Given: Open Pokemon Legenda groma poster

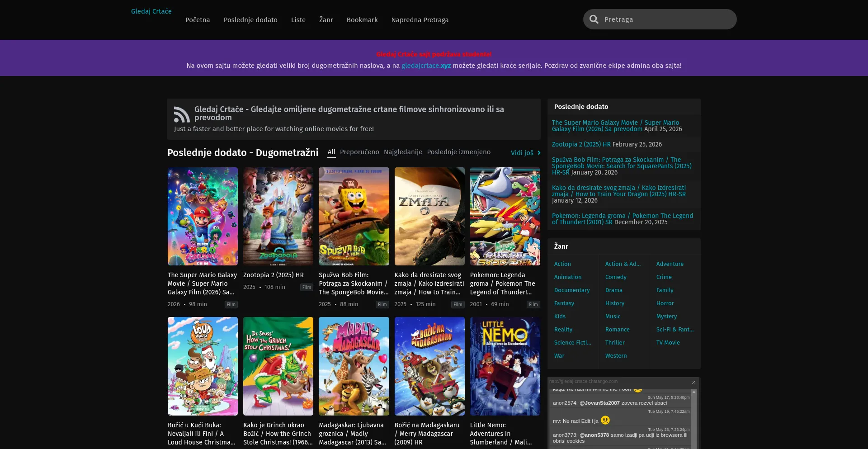Looking at the screenshot, I should tap(505, 216).
